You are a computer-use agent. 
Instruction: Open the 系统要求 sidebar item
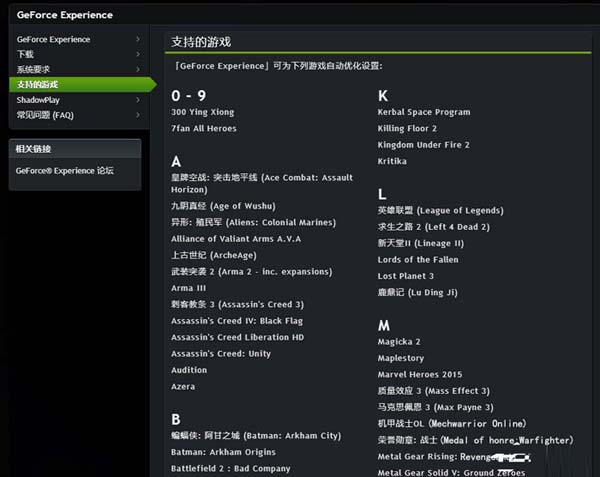tap(33, 69)
